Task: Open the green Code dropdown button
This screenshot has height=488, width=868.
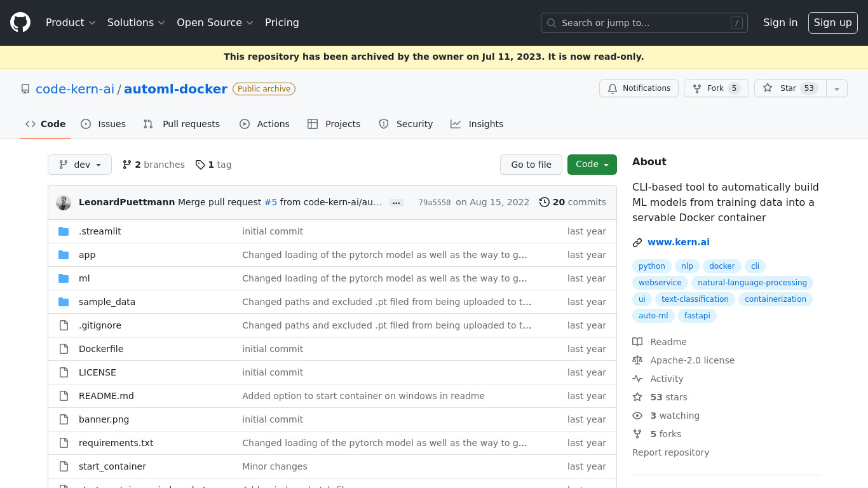Action: [592, 165]
